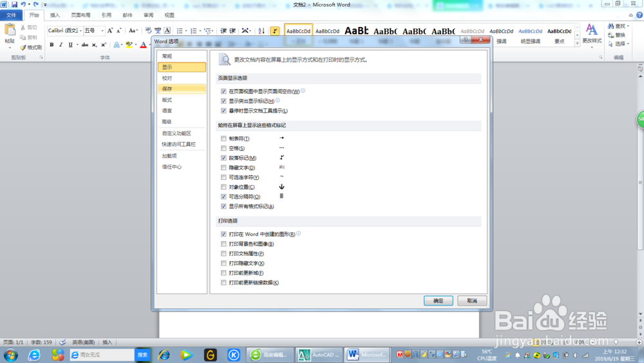Expand the styles gallery More arrow
Screen dimensions: 644x363
[x=577, y=43]
